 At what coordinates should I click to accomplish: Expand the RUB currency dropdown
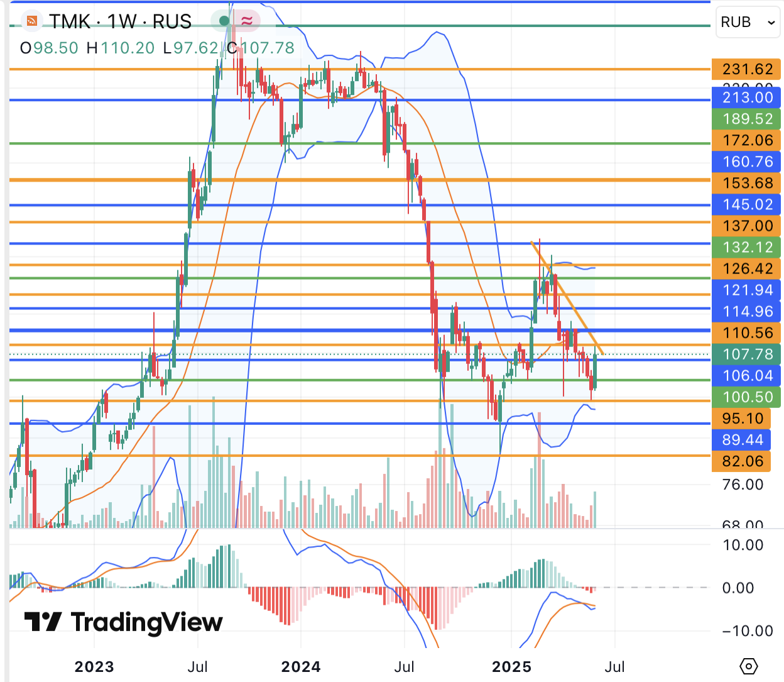pos(748,22)
